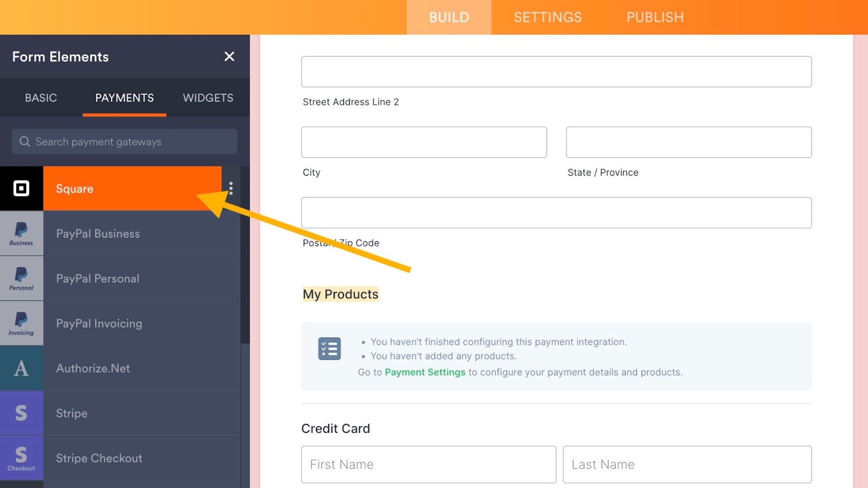This screenshot has height=488, width=868.
Task: Switch to the Widgets tab
Action: (208, 98)
